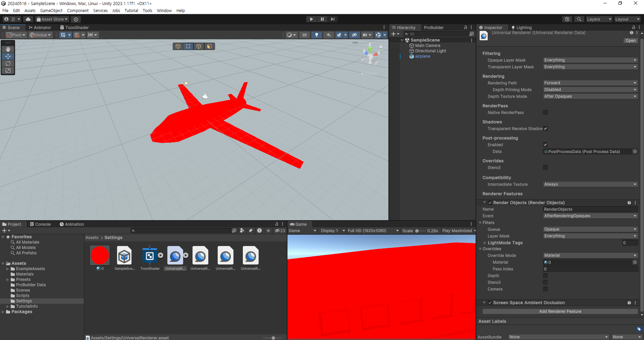This screenshot has width=644, height=340.
Task: Expand Screen Space Ambient Occlusion section
Action: coord(484,303)
